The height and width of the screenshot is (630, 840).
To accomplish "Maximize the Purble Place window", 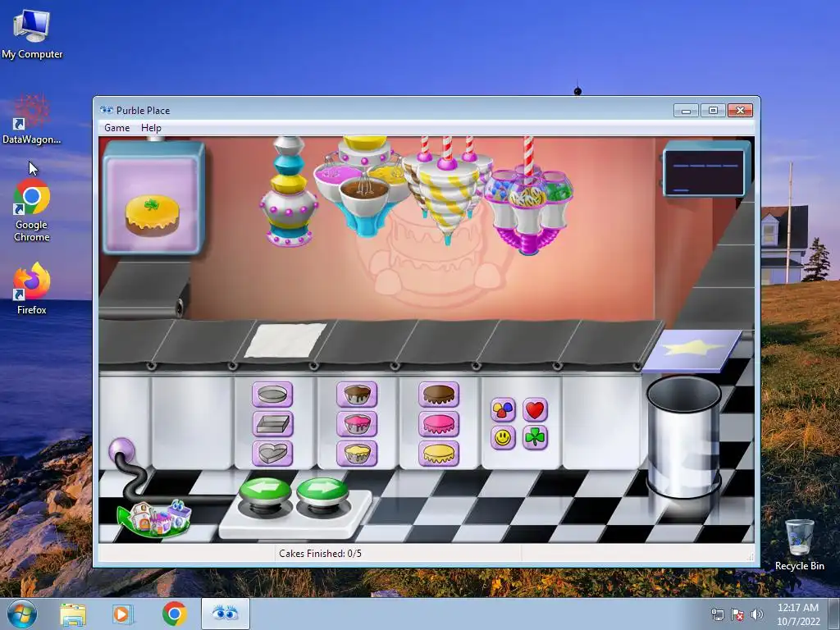I will point(713,111).
